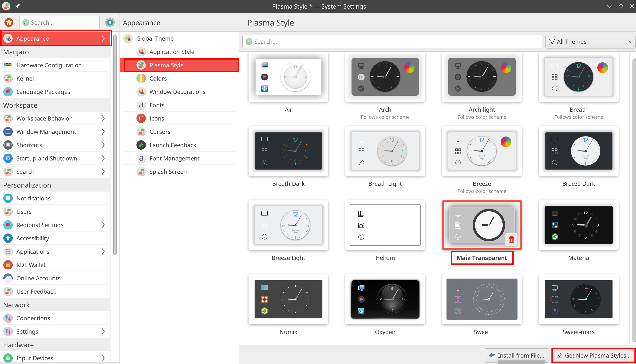Expand the Applications chevron

tap(103, 251)
